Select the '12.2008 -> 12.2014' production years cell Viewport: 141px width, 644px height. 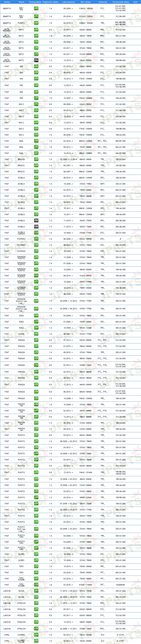coord(68,160)
